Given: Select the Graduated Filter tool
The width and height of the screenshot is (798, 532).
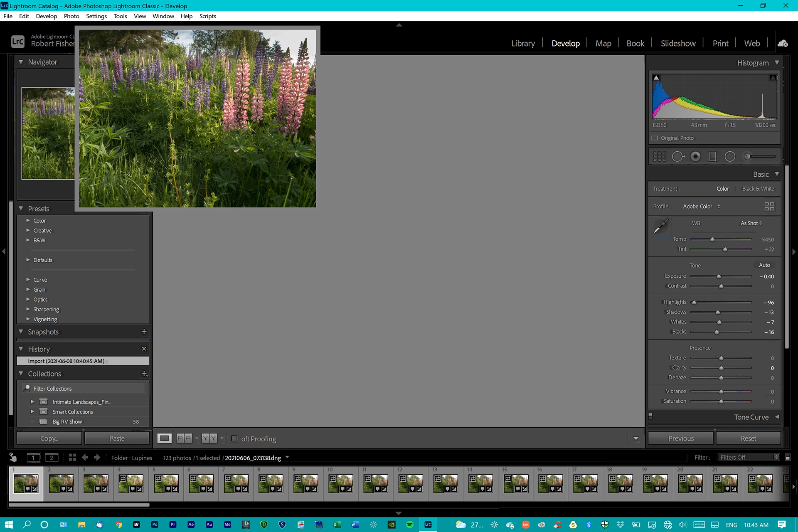Looking at the screenshot, I should [x=712, y=157].
